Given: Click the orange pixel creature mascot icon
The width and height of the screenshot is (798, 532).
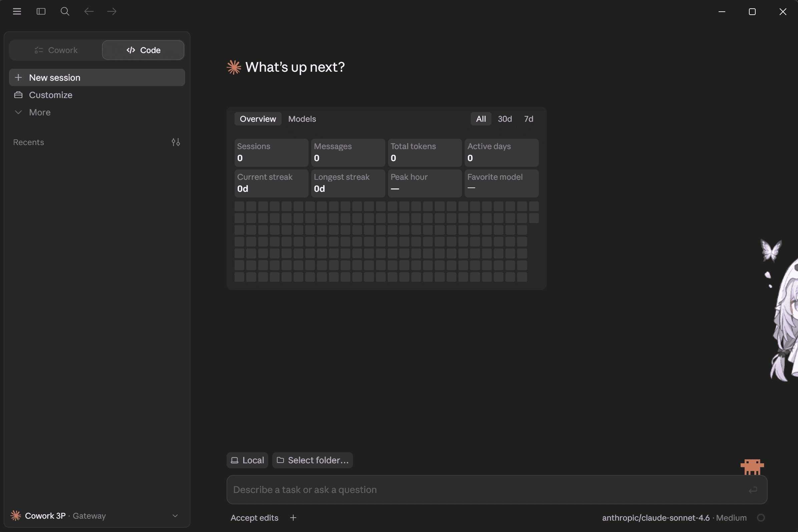Looking at the screenshot, I should tap(752, 467).
